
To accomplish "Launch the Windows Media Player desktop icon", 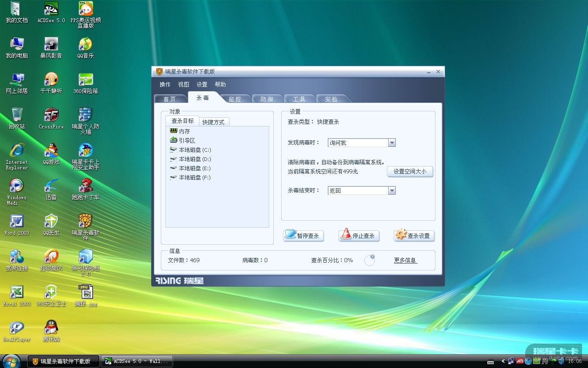I will click(17, 192).
